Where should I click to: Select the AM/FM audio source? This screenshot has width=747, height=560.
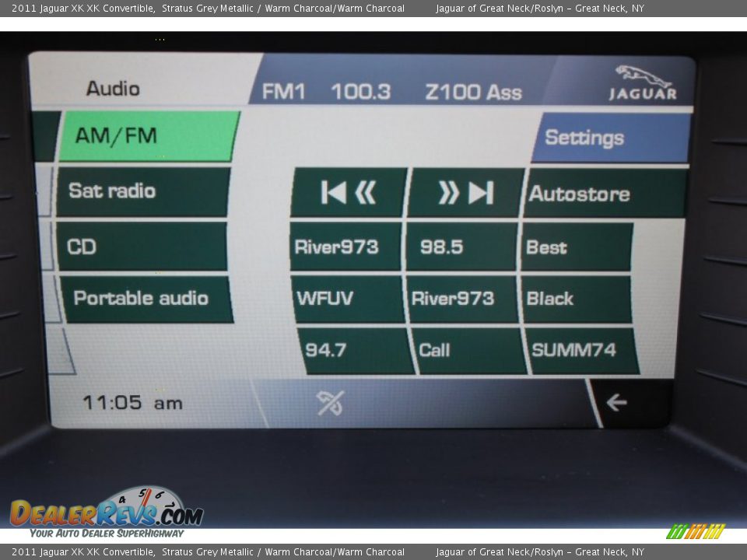[x=149, y=136]
